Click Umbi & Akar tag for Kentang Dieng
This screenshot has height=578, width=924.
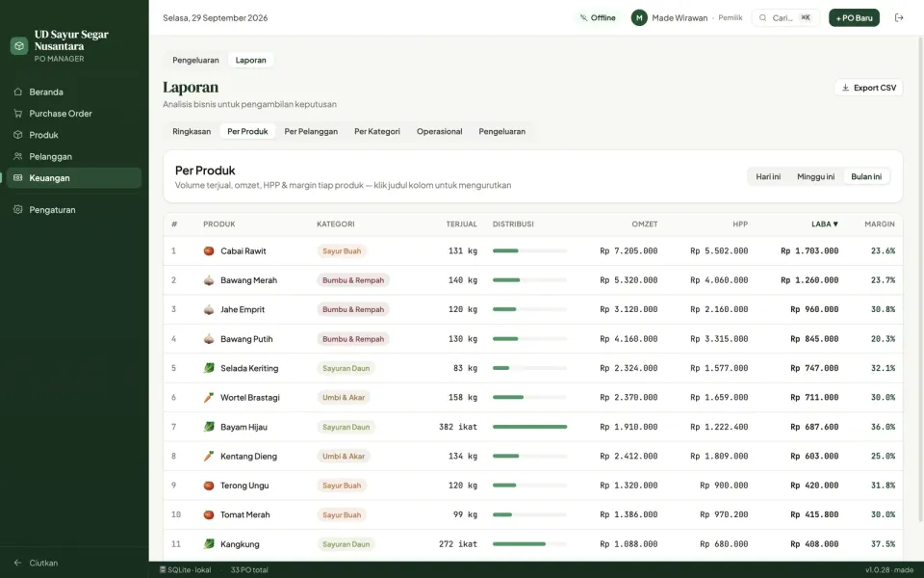(x=344, y=456)
